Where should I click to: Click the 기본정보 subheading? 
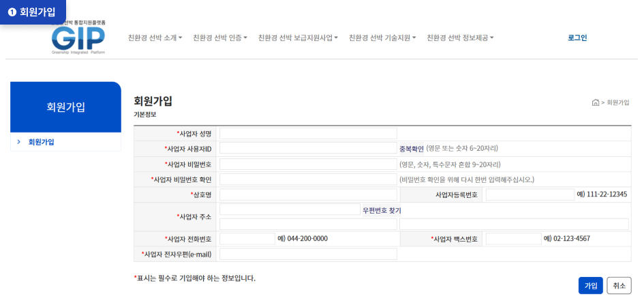[145, 115]
